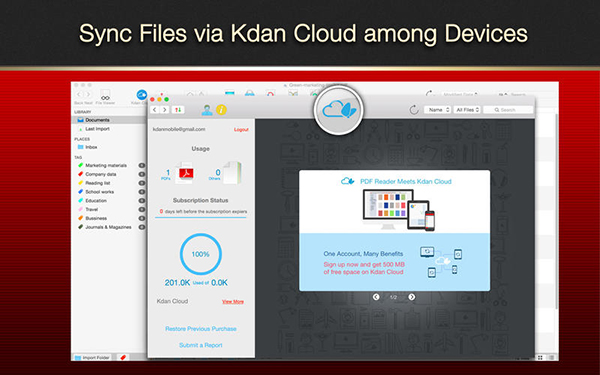Click the yellow info icon
600x375 pixels.
[222, 110]
